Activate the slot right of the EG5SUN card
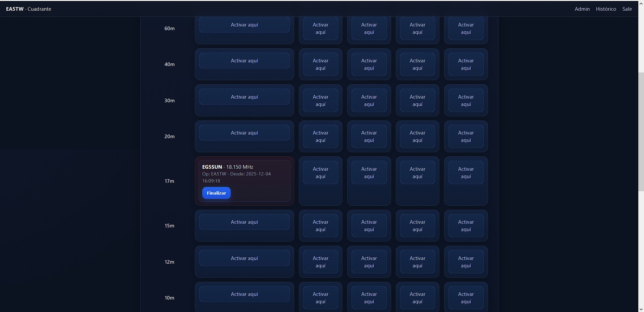 pyautogui.click(x=320, y=173)
